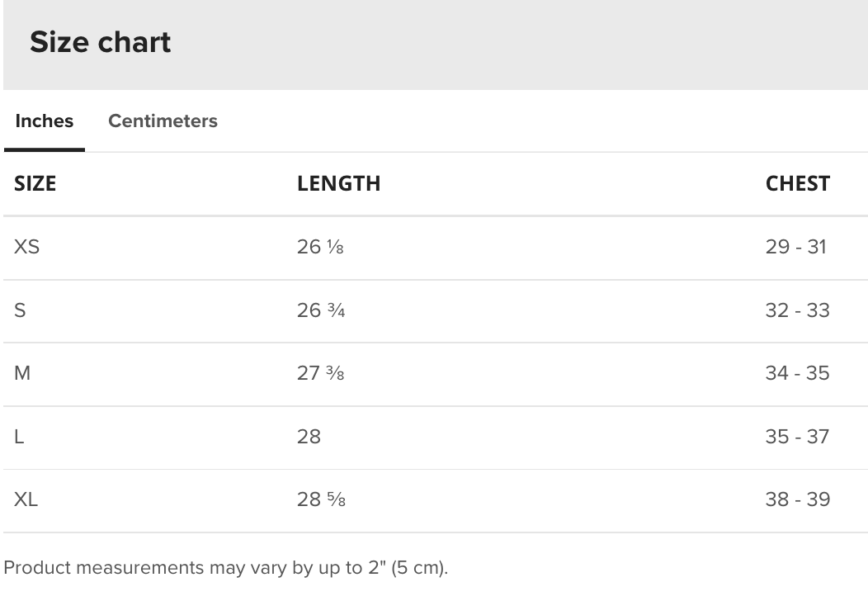Select the Inches tab

coord(45,121)
